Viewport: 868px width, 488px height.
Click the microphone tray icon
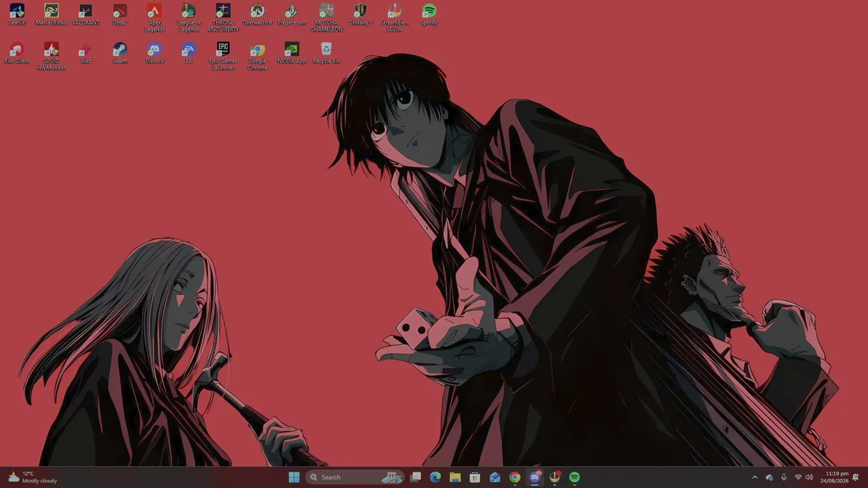coord(784,477)
